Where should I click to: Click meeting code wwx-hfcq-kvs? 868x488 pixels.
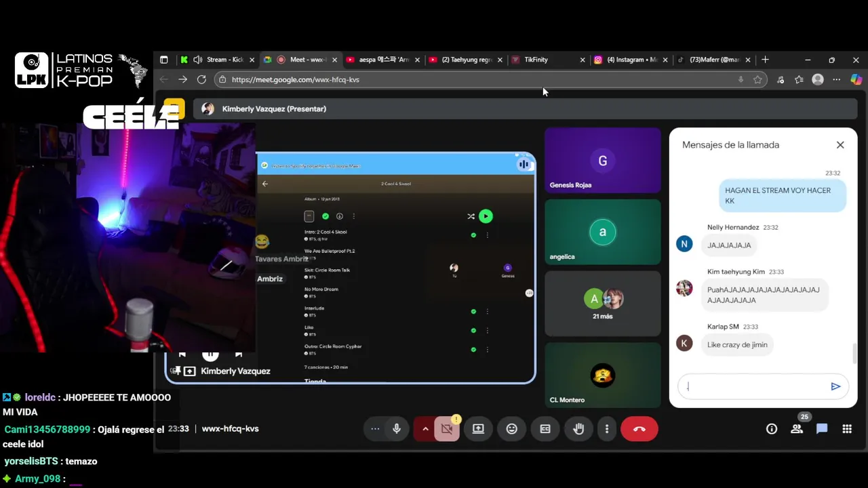pos(231,429)
